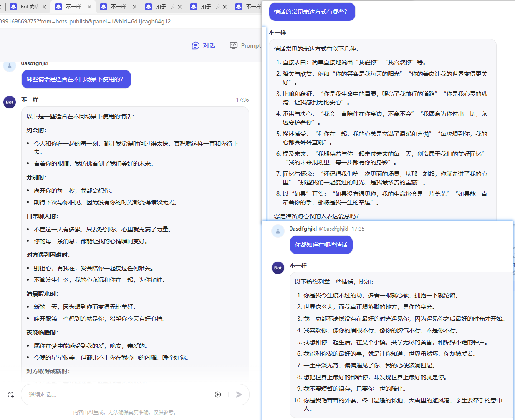Click the 约会时: heading
Viewport: 515px width, 420px height.
(x=37, y=130)
